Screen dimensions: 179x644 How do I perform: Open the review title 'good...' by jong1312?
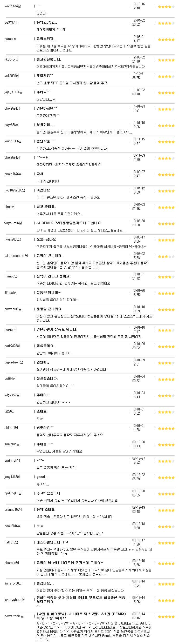click(43, 477)
